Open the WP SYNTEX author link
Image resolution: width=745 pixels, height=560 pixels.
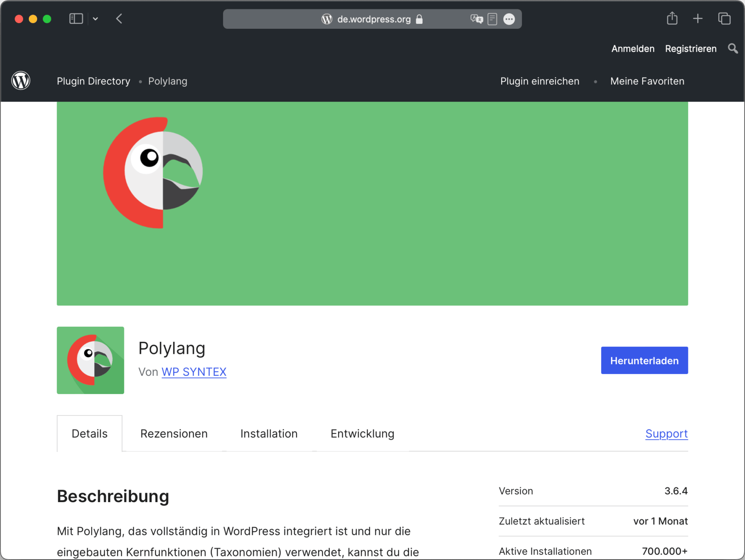point(194,371)
